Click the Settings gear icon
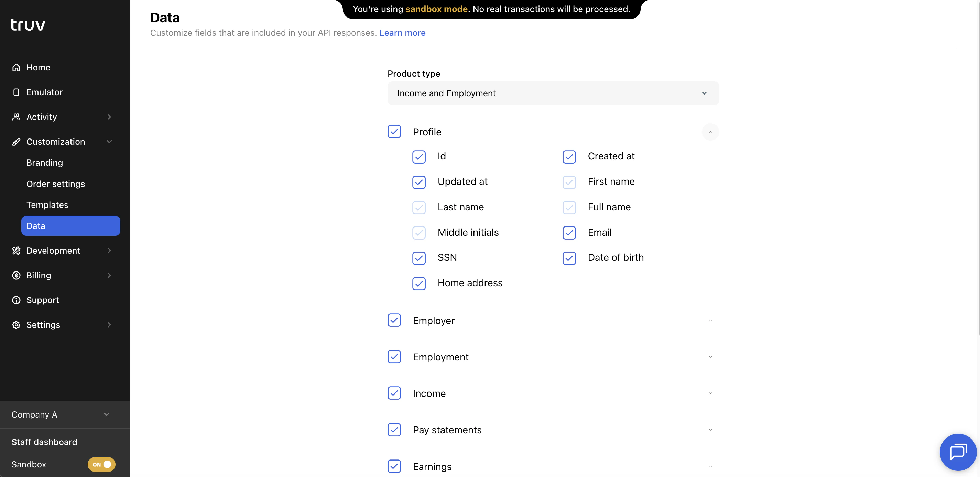 tap(16, 325)
